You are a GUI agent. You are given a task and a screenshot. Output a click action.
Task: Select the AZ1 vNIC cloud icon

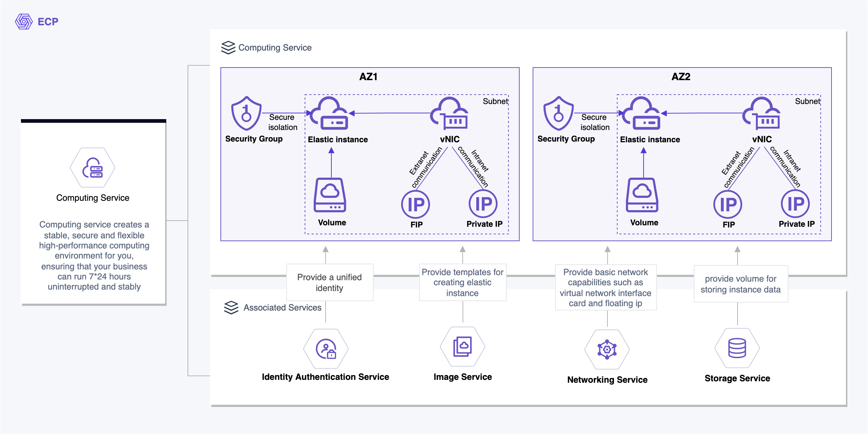point(450,113)
